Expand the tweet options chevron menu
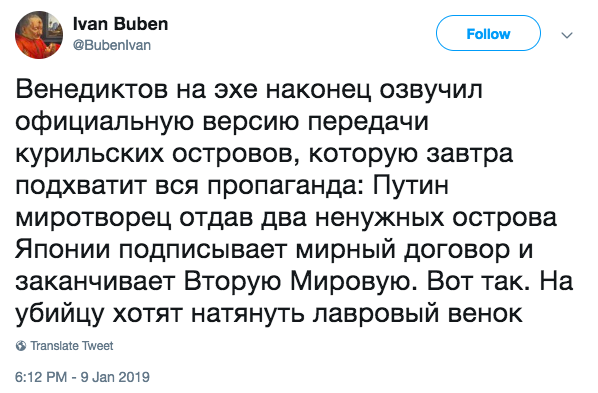598x393 pixels. (x=567, y=35)
